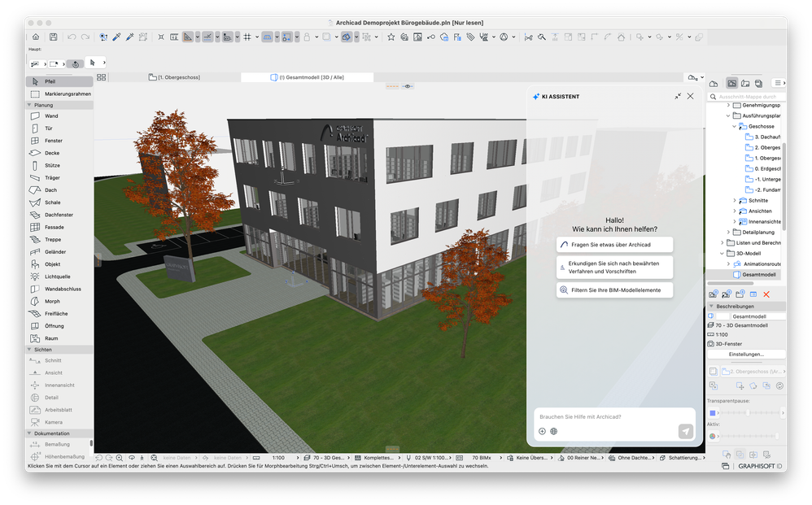This screenshot has height=505, width=812.
Task: Click the star Favorites icon
Action: pyautogui.click(x=391, y=37)
